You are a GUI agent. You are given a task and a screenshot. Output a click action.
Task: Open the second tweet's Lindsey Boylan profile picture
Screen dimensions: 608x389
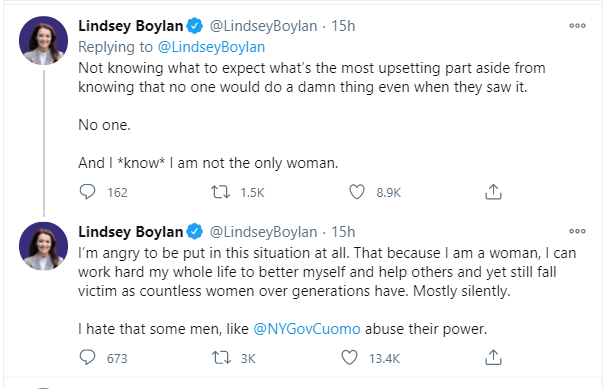coord(43,246)
